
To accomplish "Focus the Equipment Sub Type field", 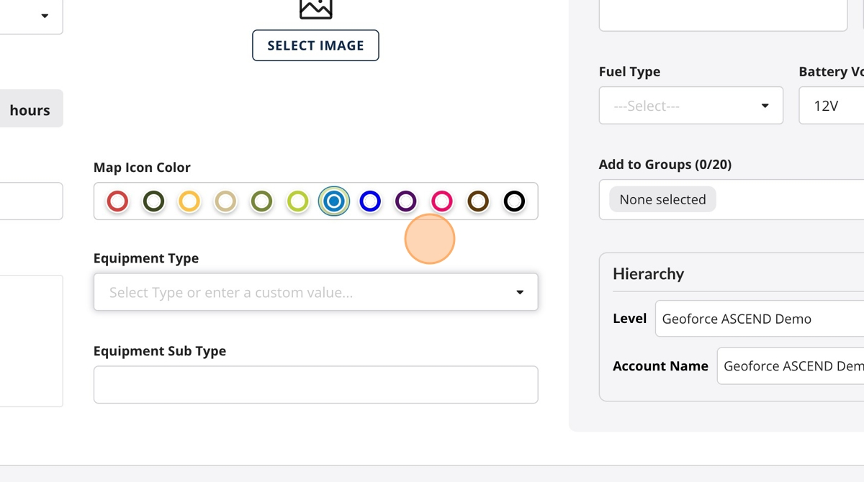I will point(316,384).
